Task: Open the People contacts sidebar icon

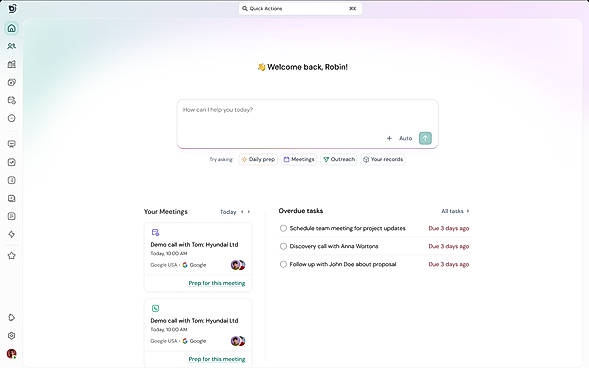Action: [12, 46]
